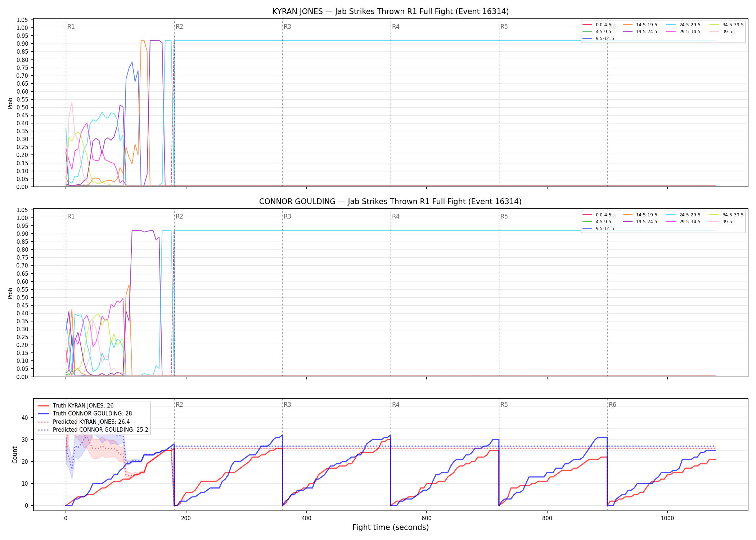The image size is (756, 540).
Task: Click the Count y-axis label
Action: (15, 455)
